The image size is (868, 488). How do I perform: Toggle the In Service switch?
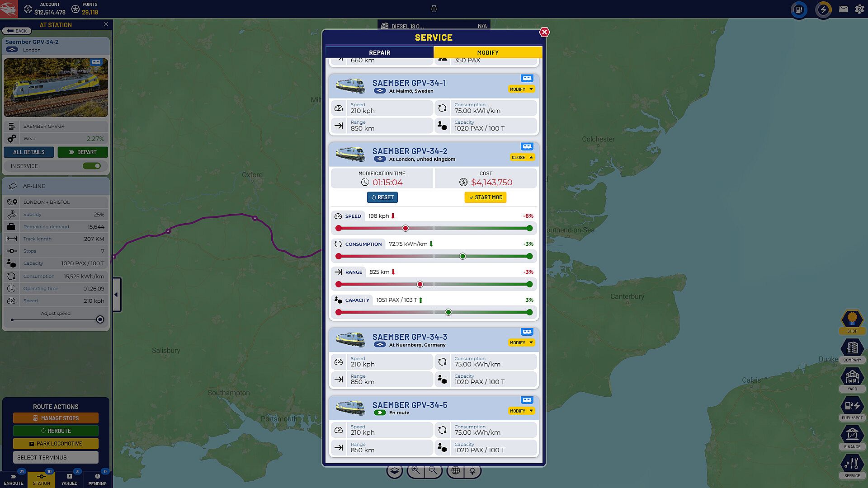(92, 166)
